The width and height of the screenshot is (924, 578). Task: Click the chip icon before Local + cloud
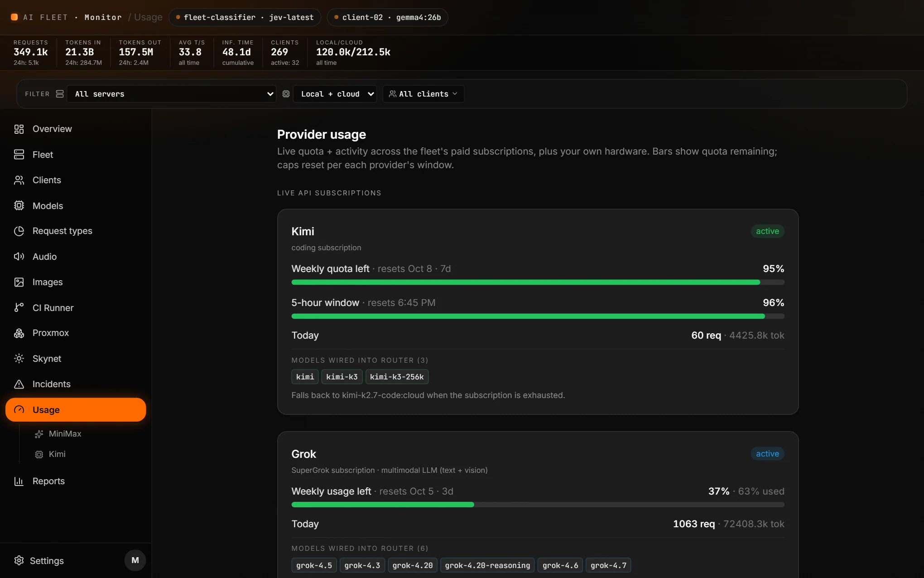click(286, 94)
